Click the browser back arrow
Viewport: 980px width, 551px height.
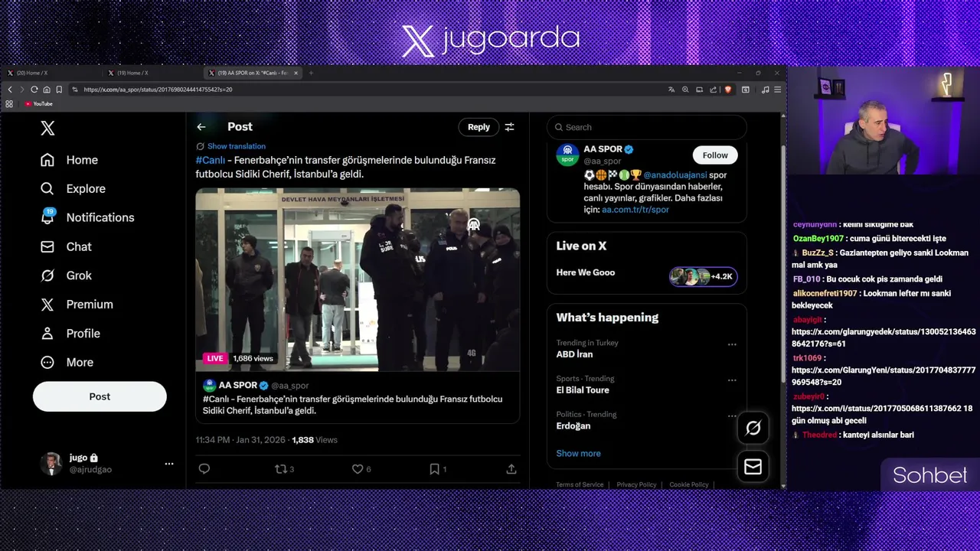tap(10, 90)
